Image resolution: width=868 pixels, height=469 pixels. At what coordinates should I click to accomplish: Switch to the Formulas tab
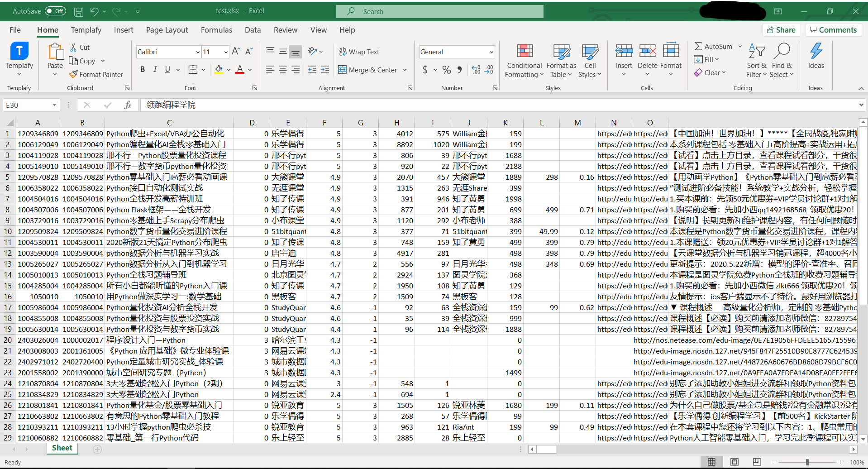tap(216, 30)
